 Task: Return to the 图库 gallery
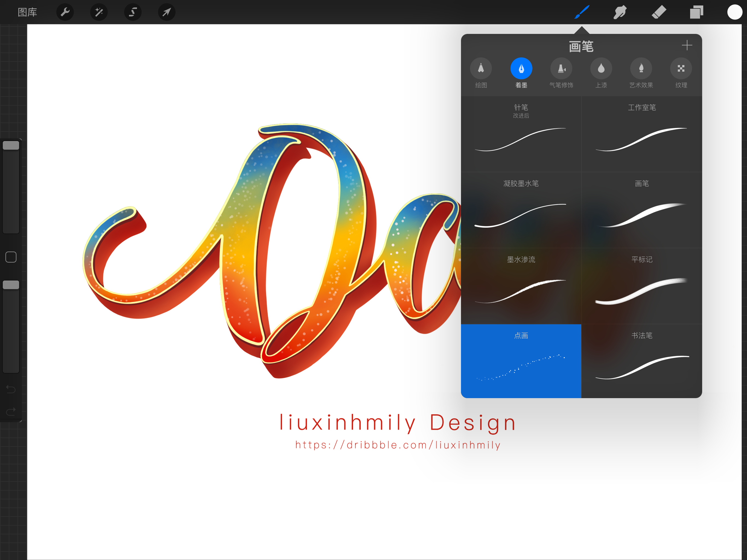coord(27,13)
